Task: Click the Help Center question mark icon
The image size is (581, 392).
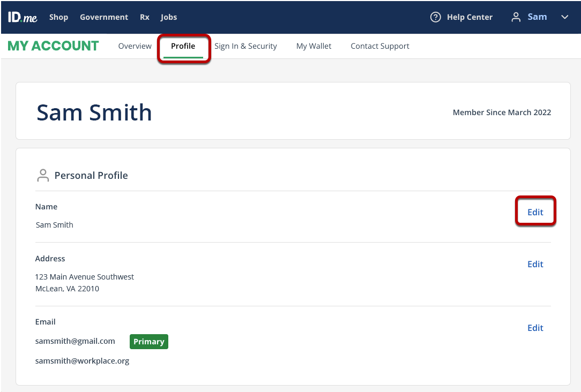Action: coord(435,17)
